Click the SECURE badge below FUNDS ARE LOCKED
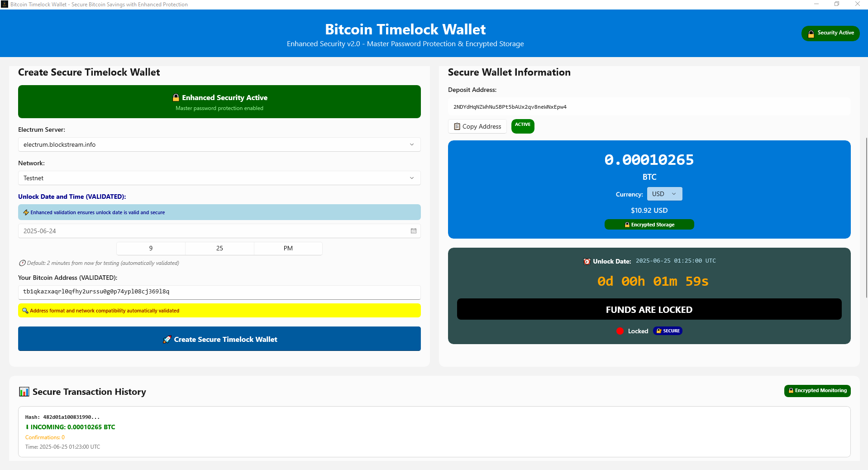Screen dimensions: 868x470 tap(668, 331)
